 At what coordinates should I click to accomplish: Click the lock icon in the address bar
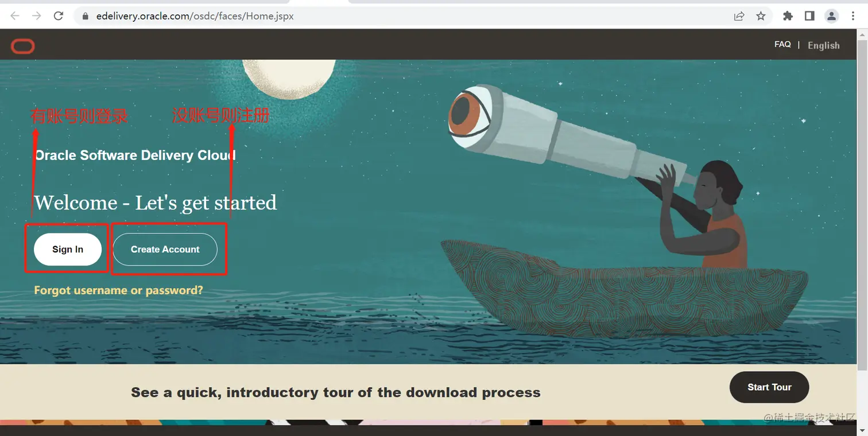[86, 17]
